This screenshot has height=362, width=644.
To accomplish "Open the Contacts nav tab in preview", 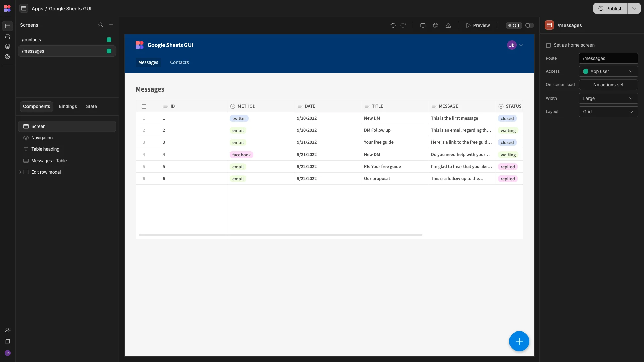I will [179, 62].
